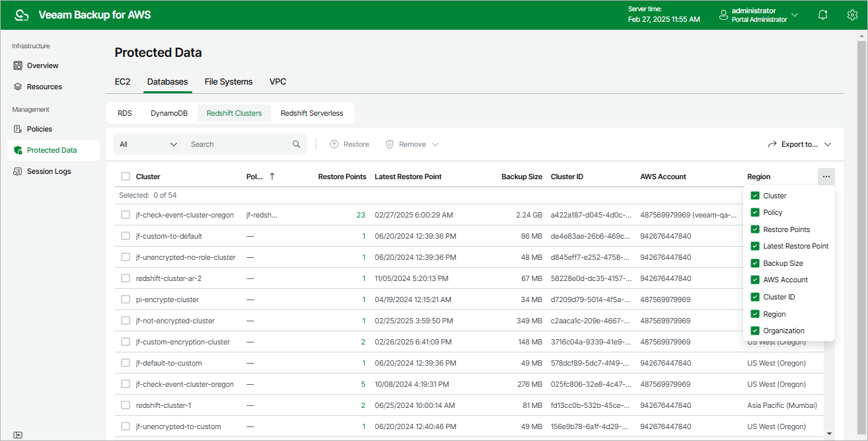Click the Session Logs icon
The width and height of the screenshot is (868, 441).
[18, 171]
